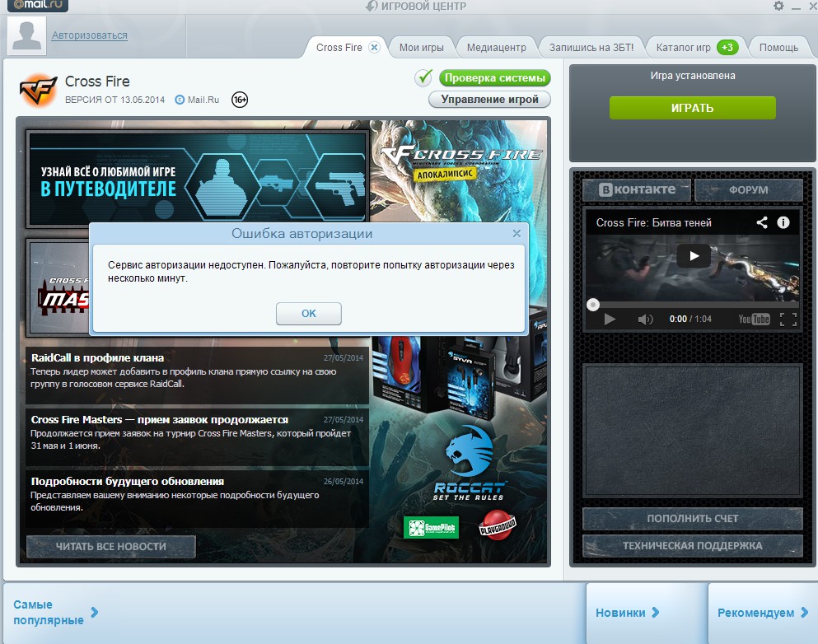The height and width of the screenshot is (644, 818).
Task: Click the GamePilot logo
Action: pos(431,528)
